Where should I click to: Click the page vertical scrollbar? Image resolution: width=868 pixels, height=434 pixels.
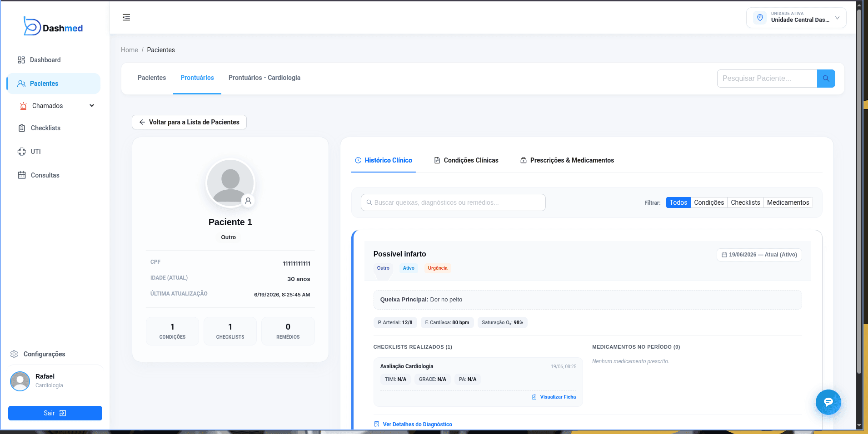click(x=859, y=191)
